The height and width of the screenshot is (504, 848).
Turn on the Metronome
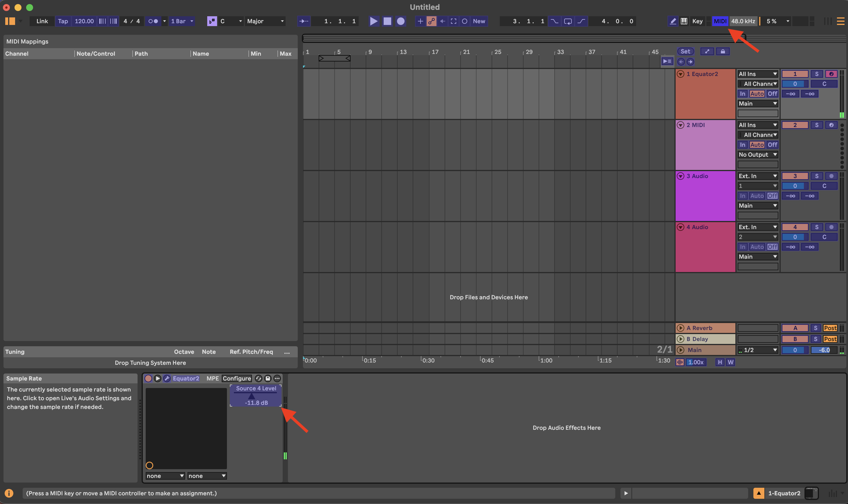coord(153,21)
